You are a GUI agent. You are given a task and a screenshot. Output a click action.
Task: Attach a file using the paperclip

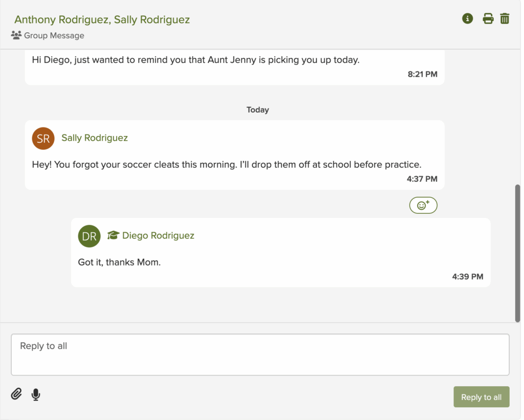[x=16, y=394]
